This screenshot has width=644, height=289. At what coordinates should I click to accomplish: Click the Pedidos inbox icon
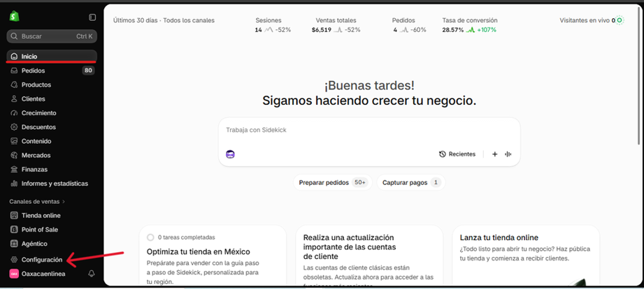15,71
